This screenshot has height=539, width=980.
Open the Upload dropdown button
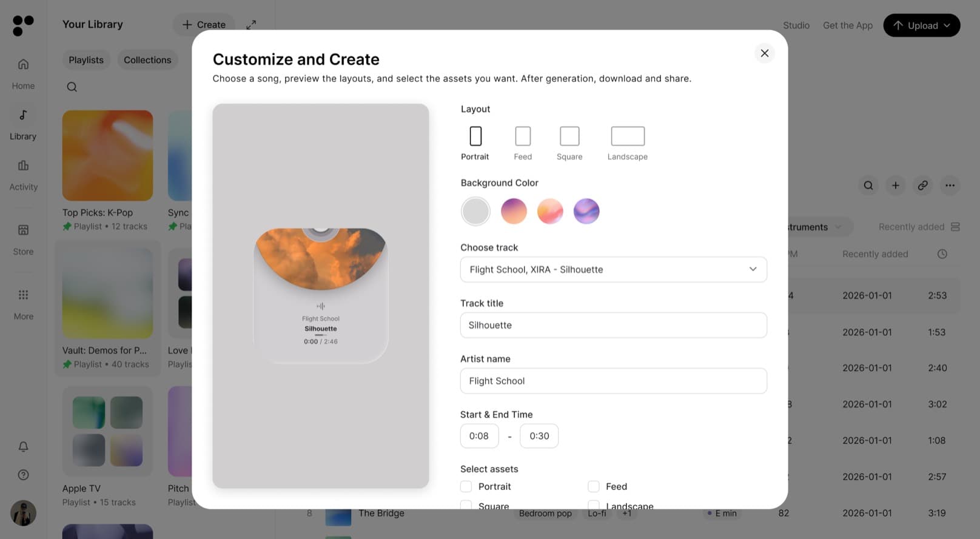921,25
